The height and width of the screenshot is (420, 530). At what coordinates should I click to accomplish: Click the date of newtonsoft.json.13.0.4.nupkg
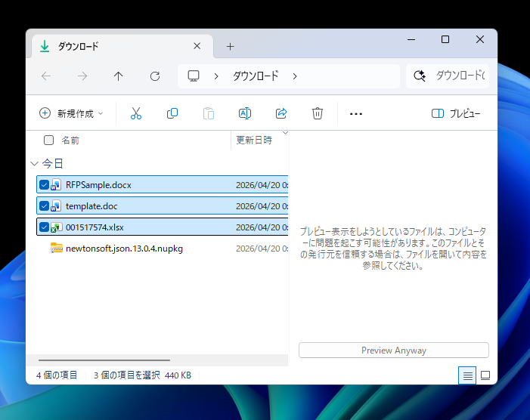click(x=262, y=249)
